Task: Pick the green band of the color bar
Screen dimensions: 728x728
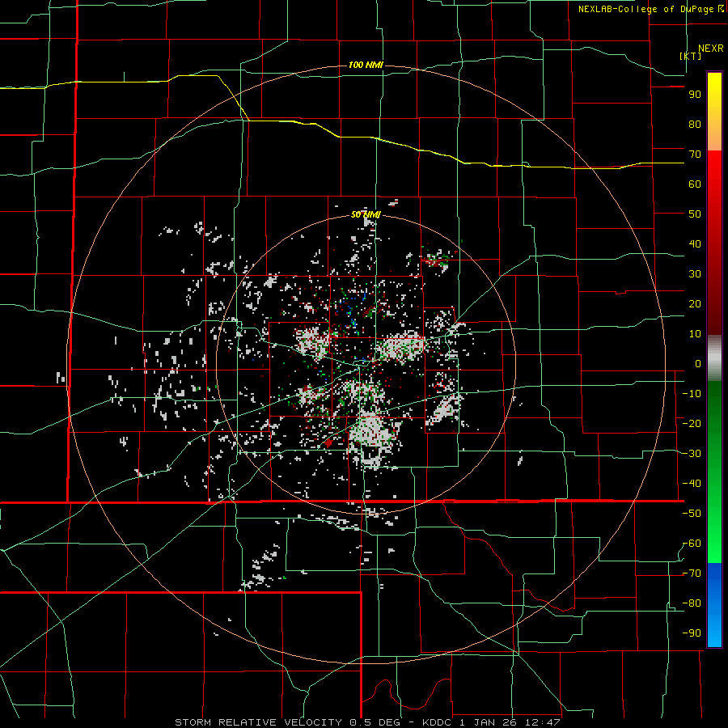Action: pos(714,472)
